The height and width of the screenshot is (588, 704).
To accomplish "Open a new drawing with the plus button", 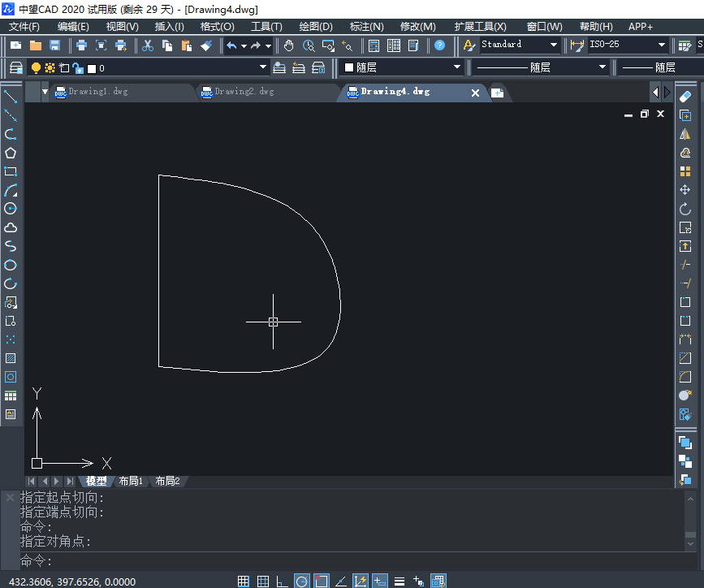I will pyautogui.click(x=498, y=92).
